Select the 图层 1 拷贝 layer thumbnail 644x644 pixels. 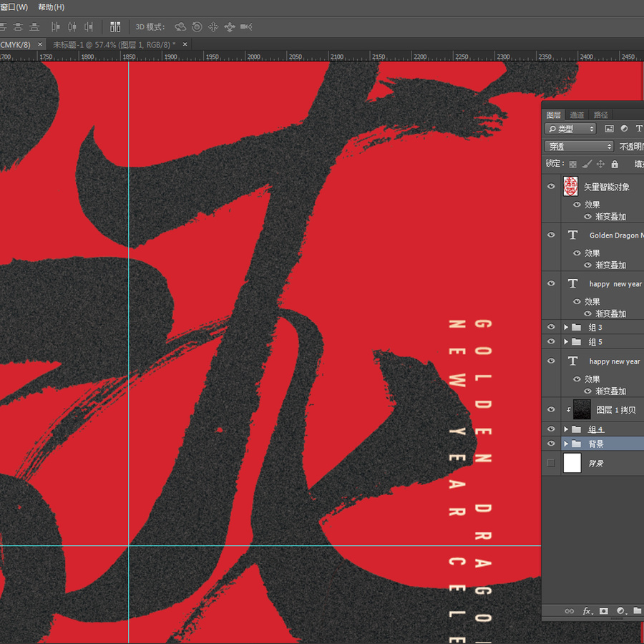coord(582,409)
